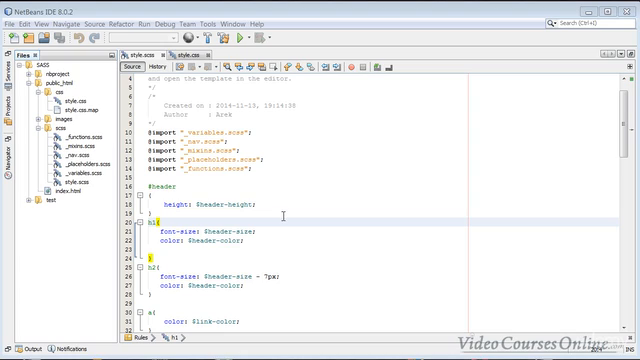Click the Clean and Build icon
Screen dimensions: 640x360
click(224, 38)
